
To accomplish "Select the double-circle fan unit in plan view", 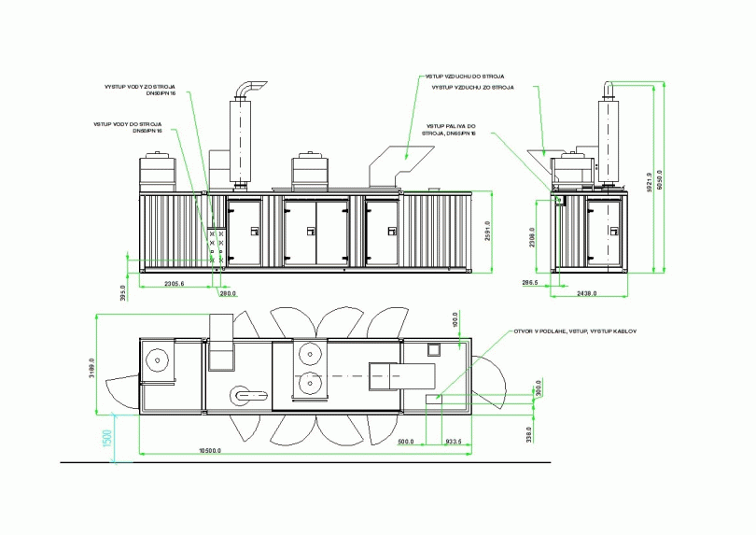I will tap(308, 368).
